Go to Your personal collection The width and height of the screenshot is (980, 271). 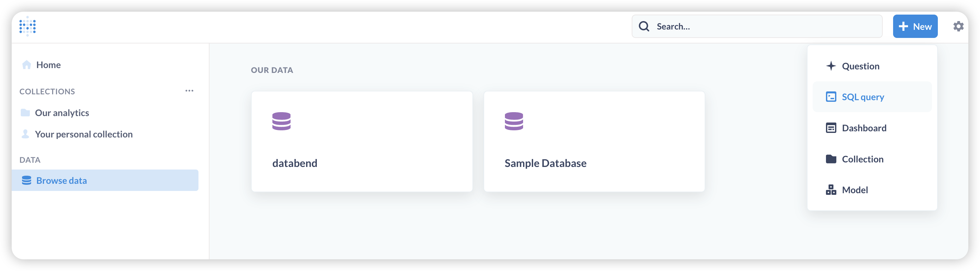[x=84, y=134]
